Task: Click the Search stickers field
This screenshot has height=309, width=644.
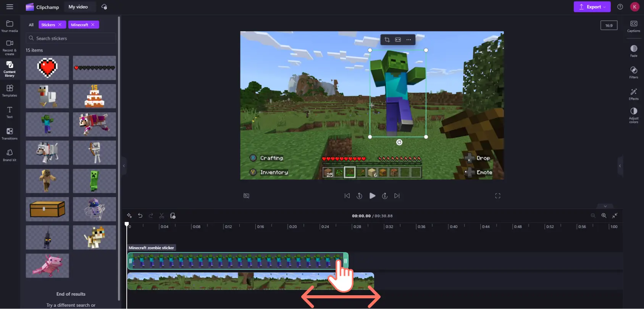Action: [71, 38]
